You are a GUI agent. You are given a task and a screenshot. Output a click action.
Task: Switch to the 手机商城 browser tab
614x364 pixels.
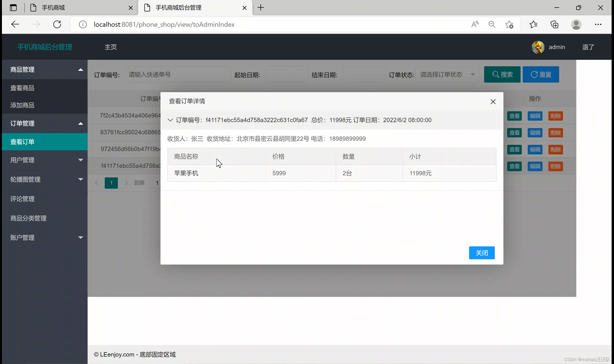(53, 8)
